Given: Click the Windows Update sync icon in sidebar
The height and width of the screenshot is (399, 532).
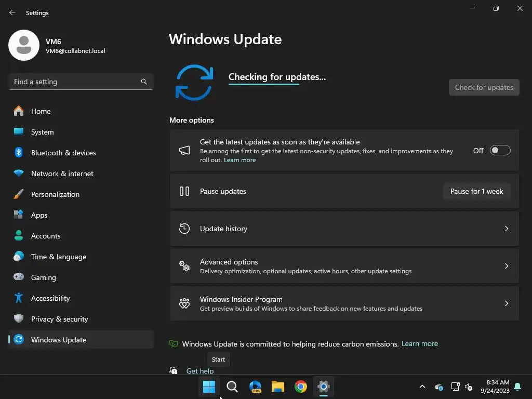Looking at the screenshot, I should click(19, 339).
